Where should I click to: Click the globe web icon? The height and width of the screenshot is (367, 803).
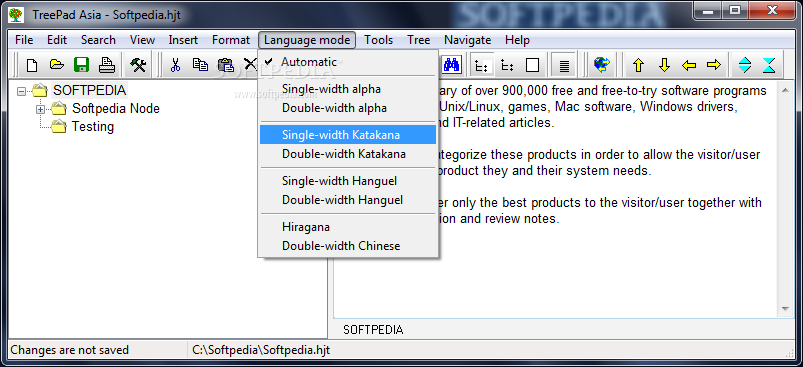pyautogui.click(x=602, y=65)
